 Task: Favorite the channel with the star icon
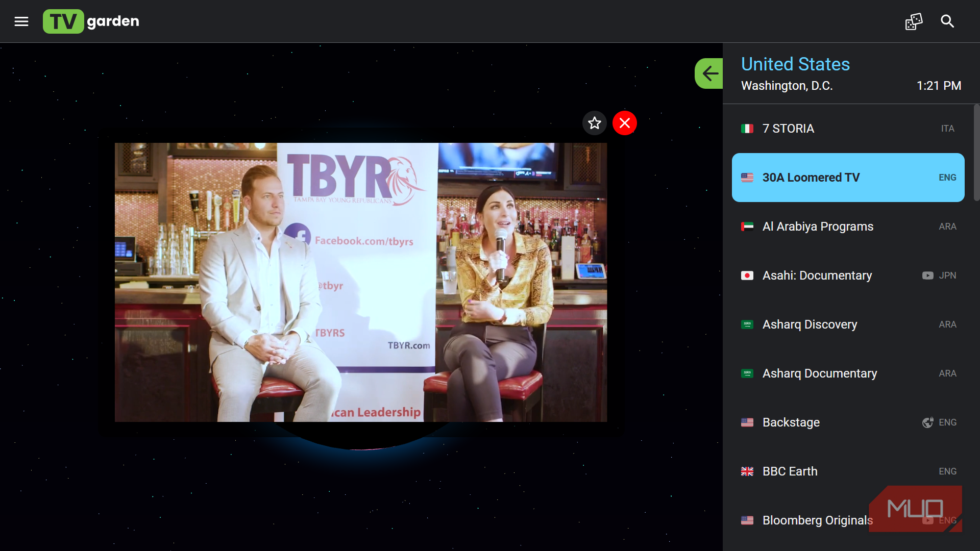595,123
